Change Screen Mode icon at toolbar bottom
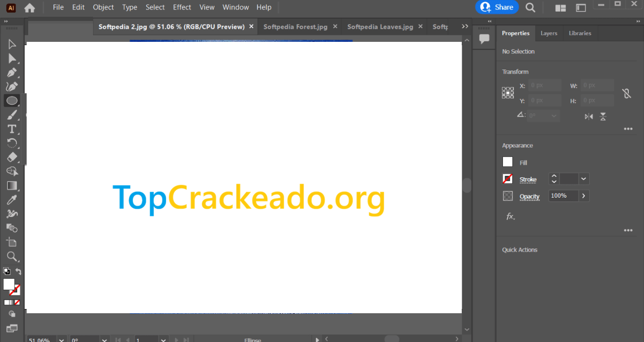Viewport: 644px width, 342px height. point(12,328)
